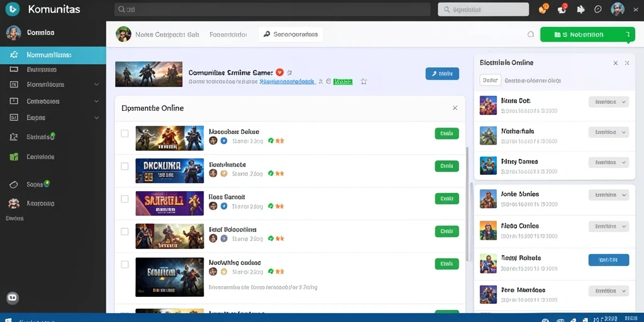Open user avatar in top right corner
Image resolution: width=644 pixels, height=322 pixels.
click(618, 9)
